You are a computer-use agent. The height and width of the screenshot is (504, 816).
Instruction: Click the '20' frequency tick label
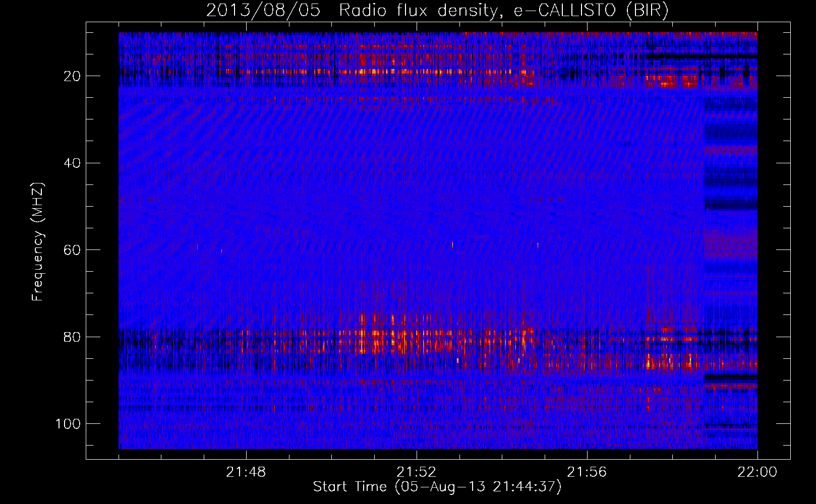point(72,76)
